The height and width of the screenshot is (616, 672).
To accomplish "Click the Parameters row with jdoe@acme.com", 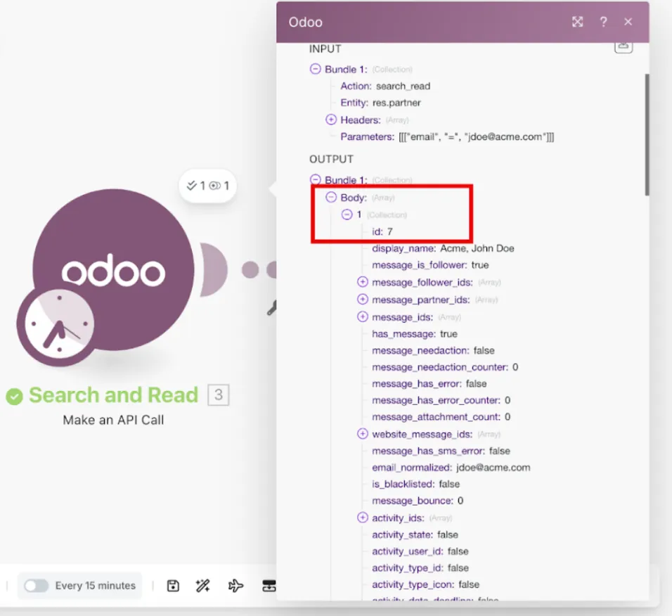I will click(x=447, y=136).
